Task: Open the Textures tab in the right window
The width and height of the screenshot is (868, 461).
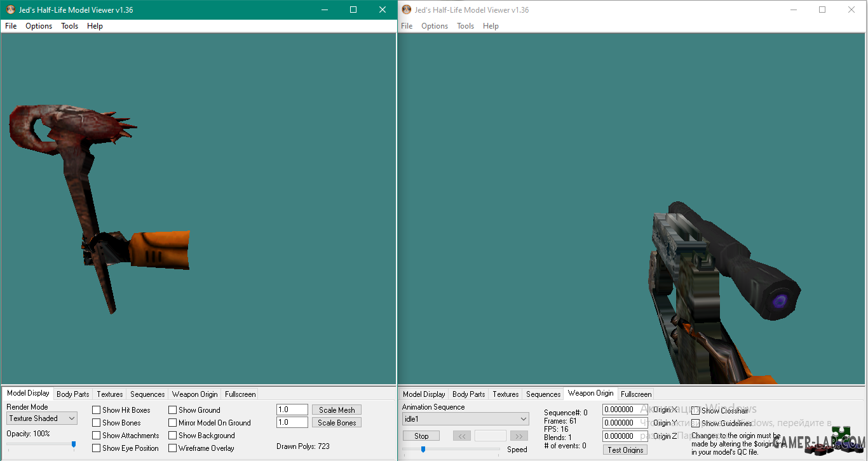Action: (x=506, y=394)
